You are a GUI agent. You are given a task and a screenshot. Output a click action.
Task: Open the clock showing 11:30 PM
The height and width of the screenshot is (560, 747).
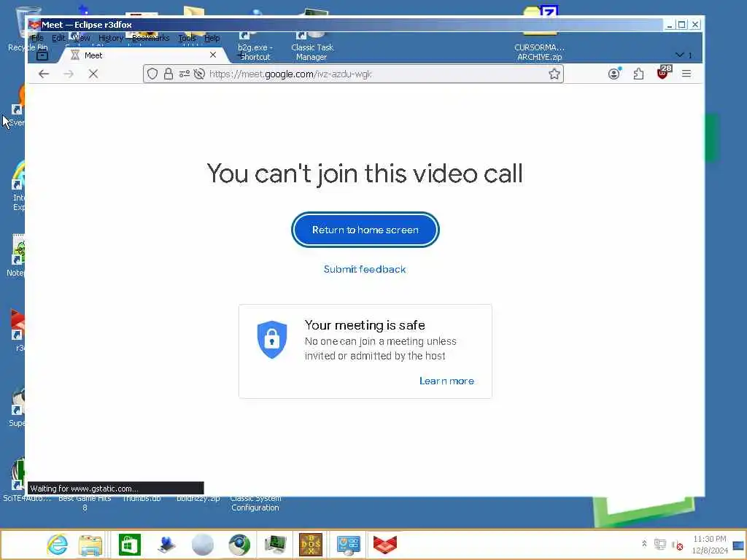click(709, 544)
